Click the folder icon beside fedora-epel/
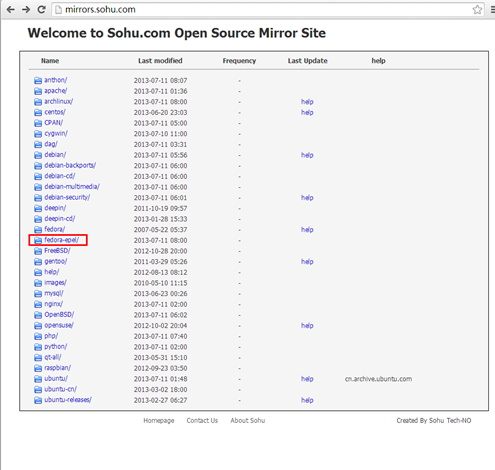The image size is (495, 470). (x=38, y=240)
